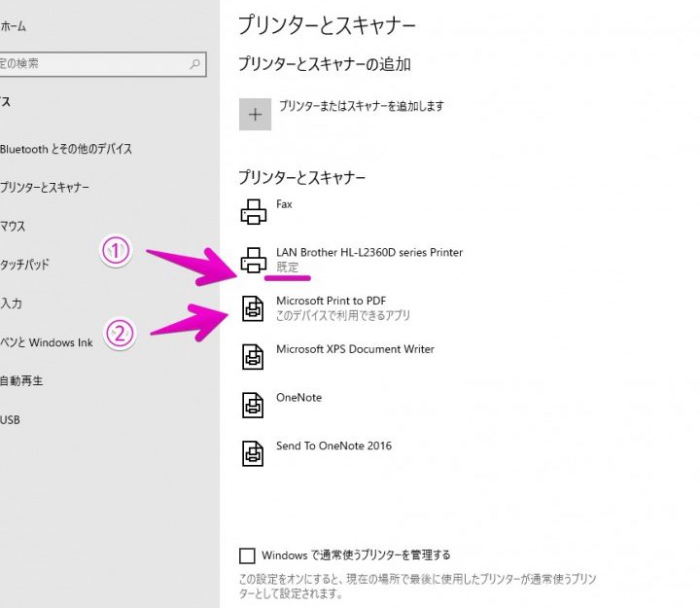The height and width of the screenshot is (608, 700).
Task: Click 'プリンターまたはスキャナーを追加します' label
Action: point(362,106)
